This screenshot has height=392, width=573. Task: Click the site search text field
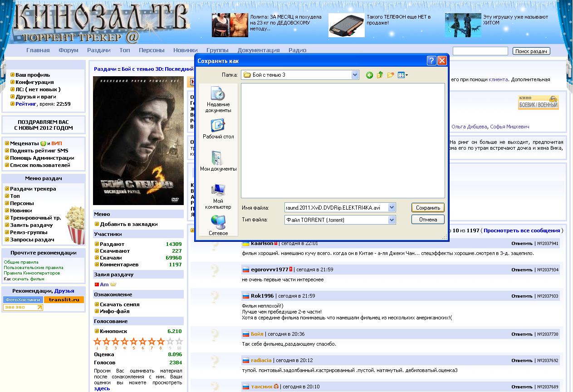pyautogui.click(x=480, y=51)
